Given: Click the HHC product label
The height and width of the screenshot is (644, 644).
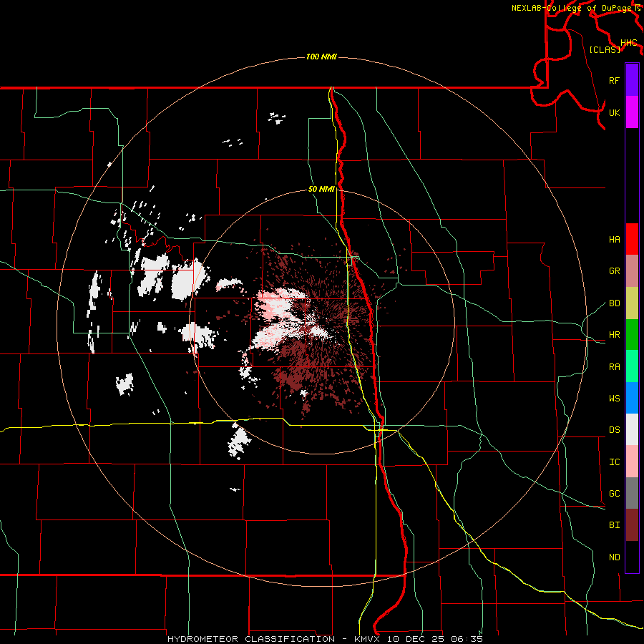Looking at the screenshot, I should [629, 43].
